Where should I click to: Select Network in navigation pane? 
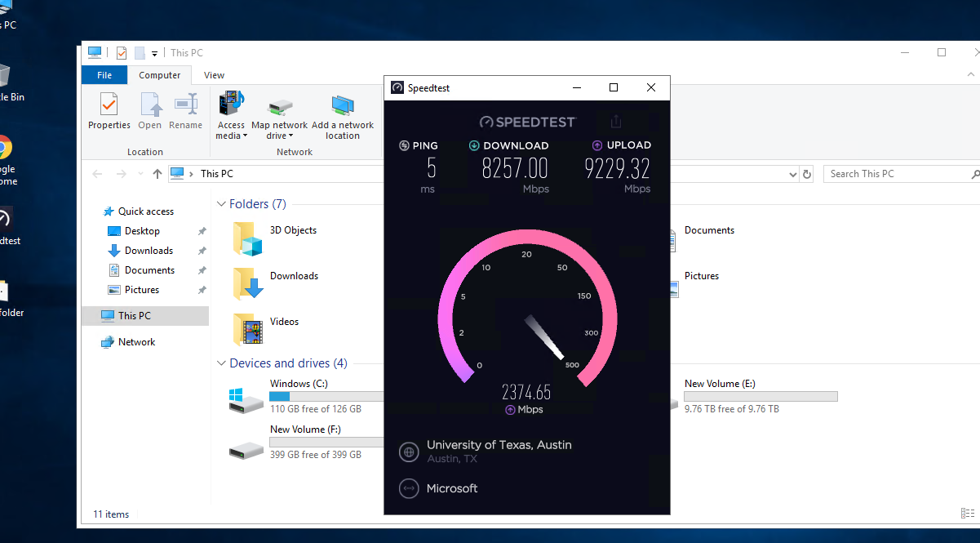[136, 342]
